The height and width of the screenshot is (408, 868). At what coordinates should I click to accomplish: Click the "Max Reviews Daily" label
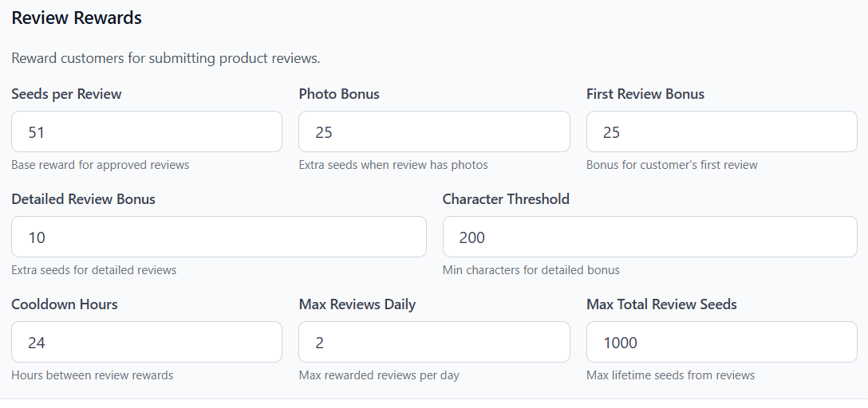357,304
